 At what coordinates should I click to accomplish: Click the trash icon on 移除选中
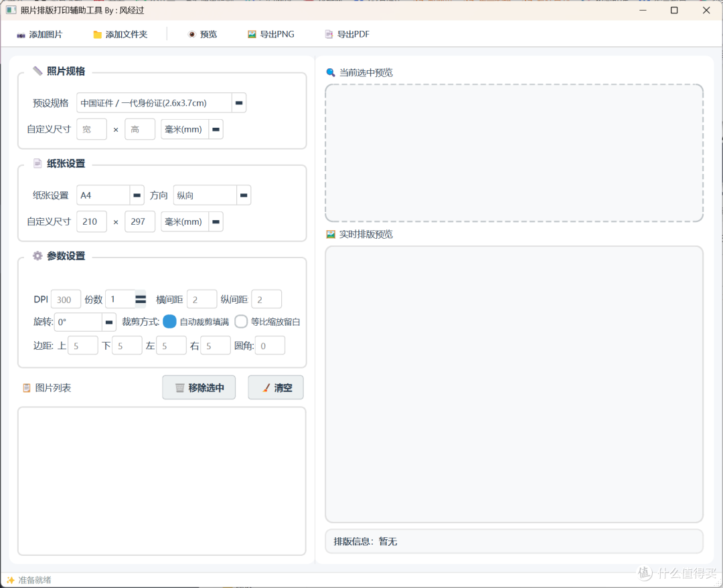180,388
